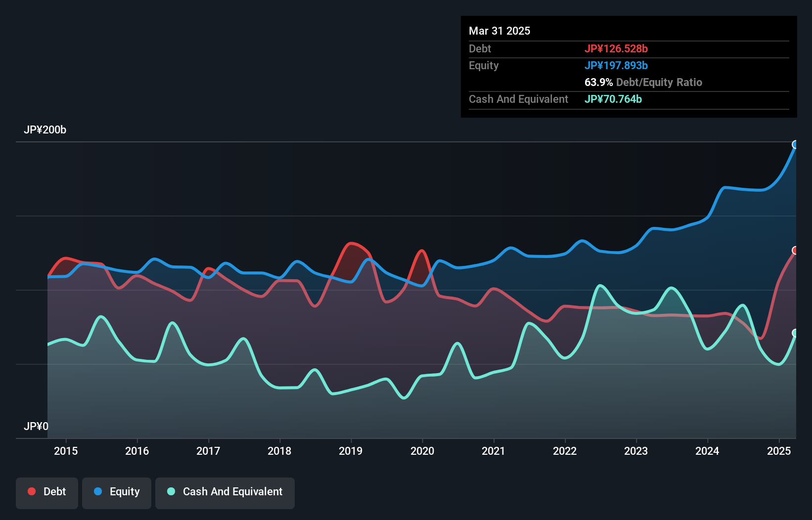Click the JP¥200b y-axis label

click(x=45, y=130)
